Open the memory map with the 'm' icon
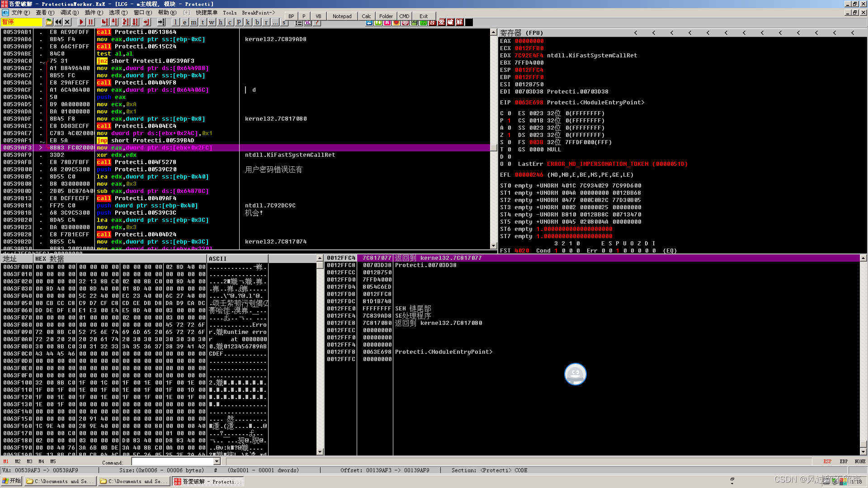Screen dimensions: 868x488 pyautogui.click(x=193, y=22)
